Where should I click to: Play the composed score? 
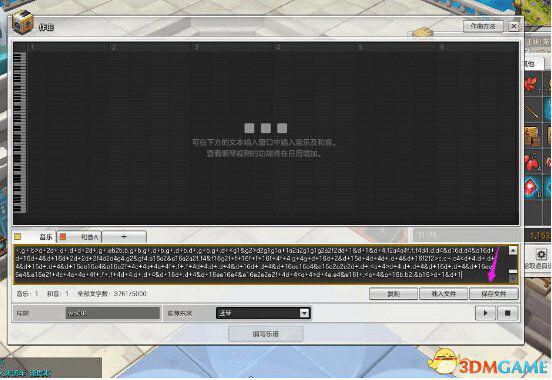[x=485, y=313]
